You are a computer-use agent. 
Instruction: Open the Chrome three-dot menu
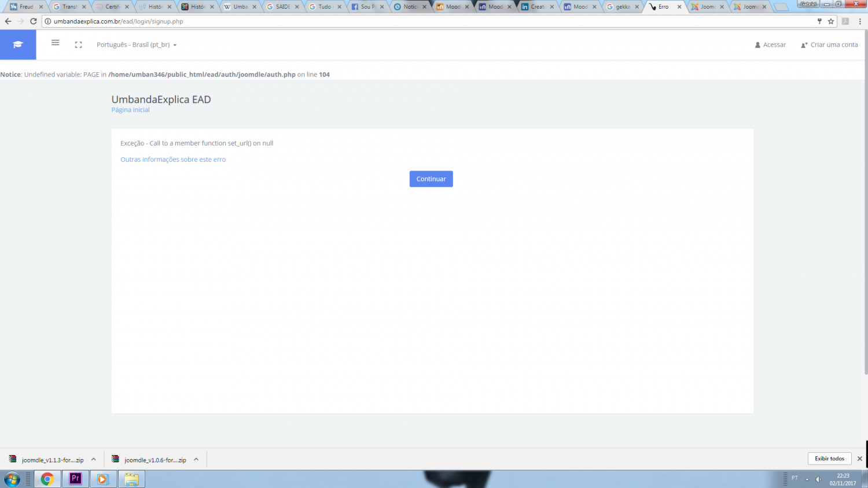(860, 21)
